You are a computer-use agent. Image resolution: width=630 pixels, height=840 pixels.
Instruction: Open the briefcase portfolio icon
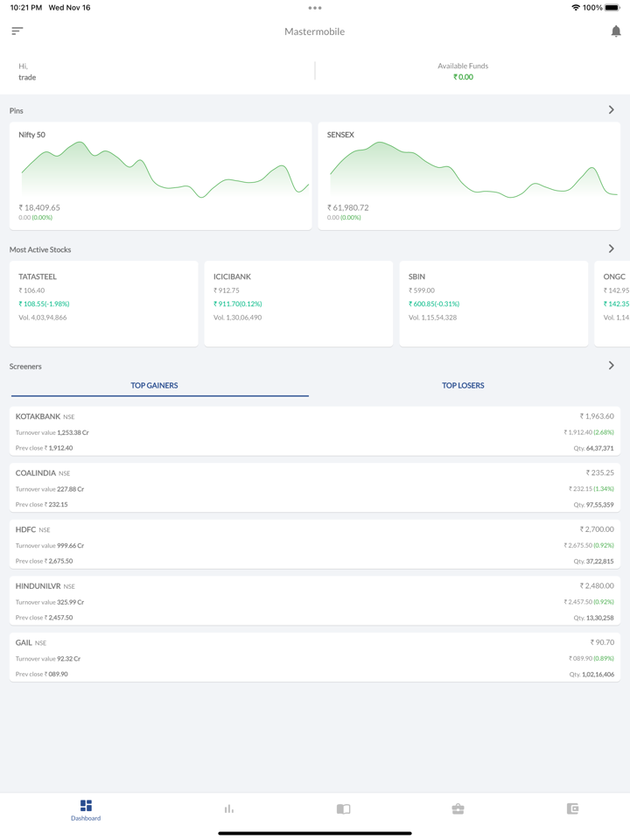coord(458,809)
